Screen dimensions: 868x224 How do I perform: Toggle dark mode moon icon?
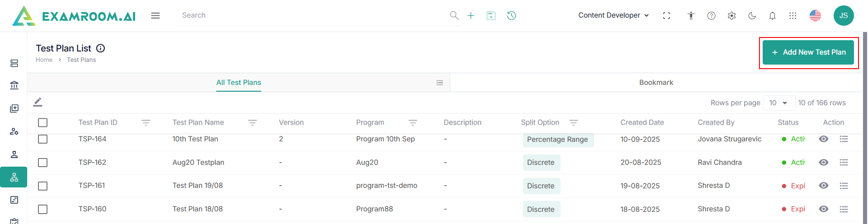click(x=752, y=16)
